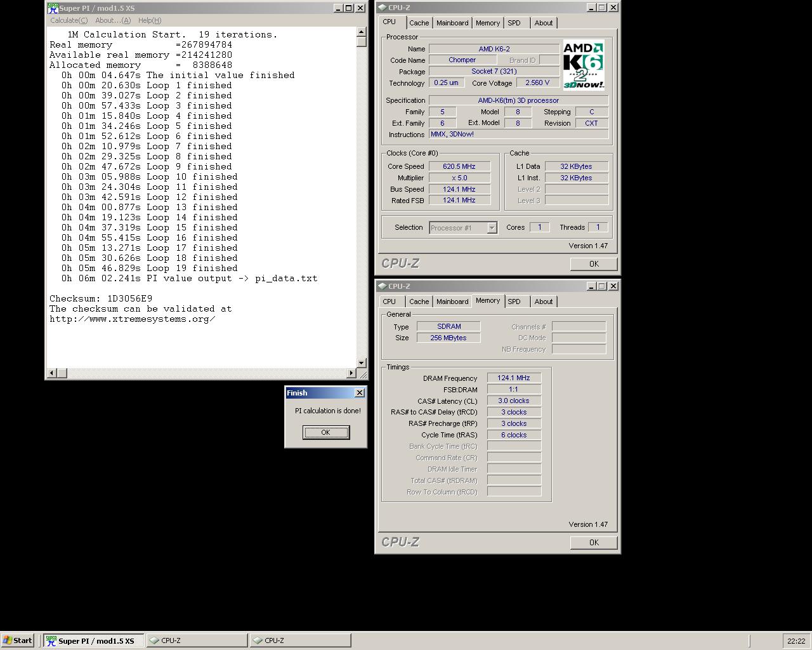Image resolution: width=812 pixels, height=650 pixels.
Task: Minimize the Super PI window
Action: click(338, 8)
